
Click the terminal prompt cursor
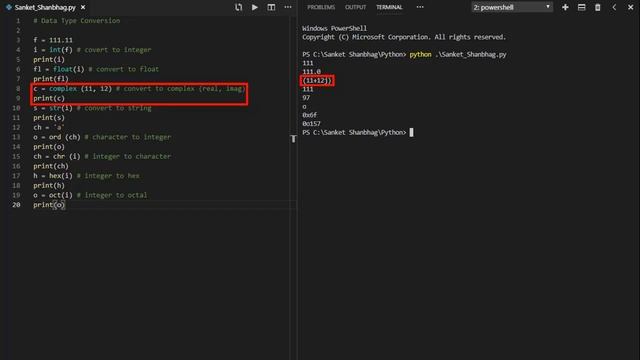[x=411, y=132]
